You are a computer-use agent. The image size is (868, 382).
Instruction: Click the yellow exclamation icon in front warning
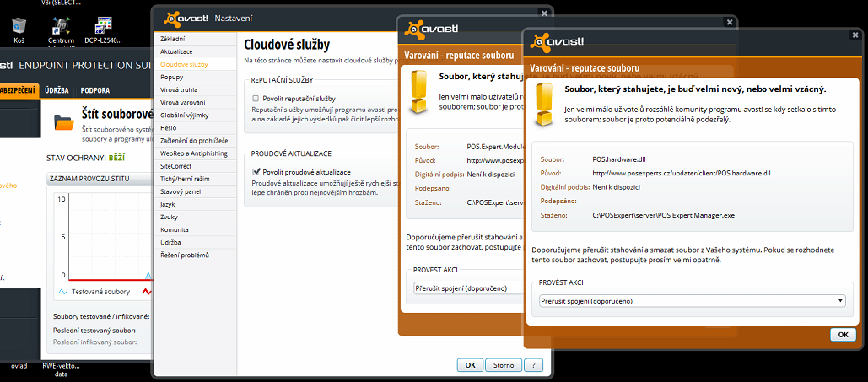546,102
